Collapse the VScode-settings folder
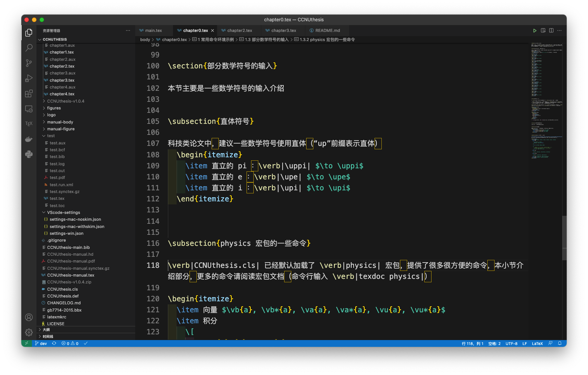The height and width of the screenshot is (375, 588). coord(63,212)
